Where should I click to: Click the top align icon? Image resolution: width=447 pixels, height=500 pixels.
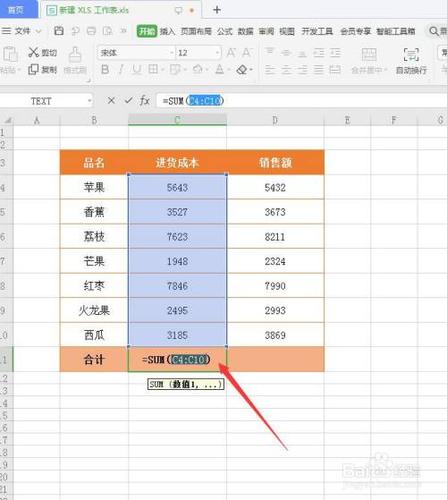pos(270,53)
